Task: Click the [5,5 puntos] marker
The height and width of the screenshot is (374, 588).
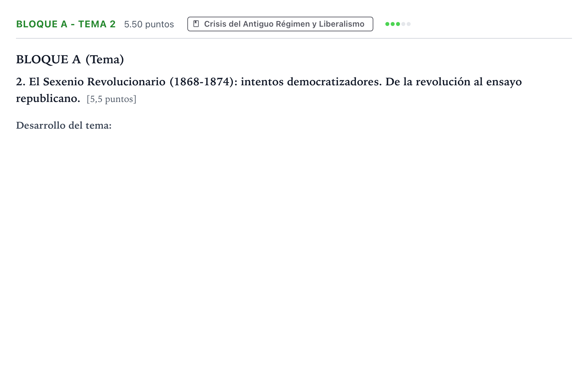Action: click(111, 99)
